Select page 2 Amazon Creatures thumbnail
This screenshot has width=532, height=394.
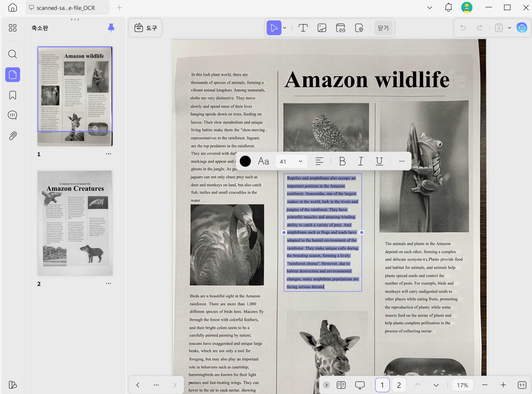tap(75, 223)
